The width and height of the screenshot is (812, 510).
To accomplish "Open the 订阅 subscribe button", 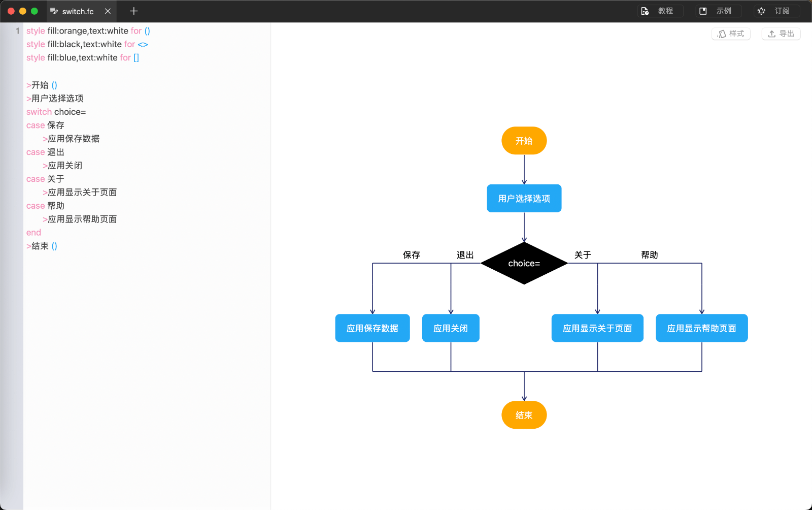I will click(776, 11).
